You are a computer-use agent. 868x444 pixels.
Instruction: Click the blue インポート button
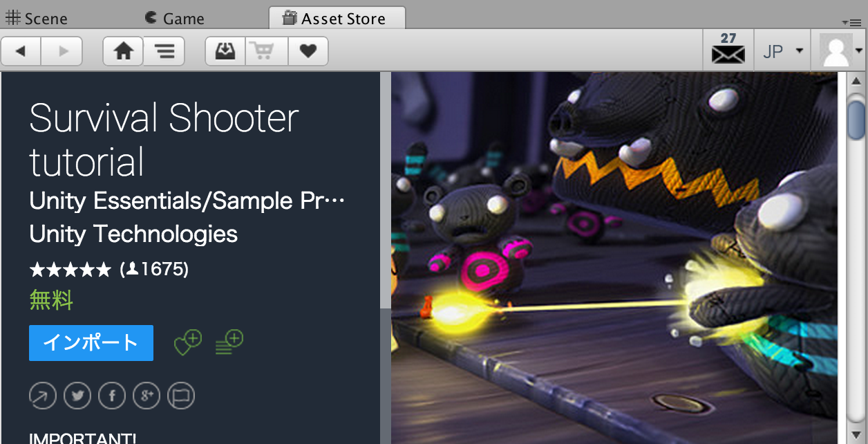[x=91, y=343]
